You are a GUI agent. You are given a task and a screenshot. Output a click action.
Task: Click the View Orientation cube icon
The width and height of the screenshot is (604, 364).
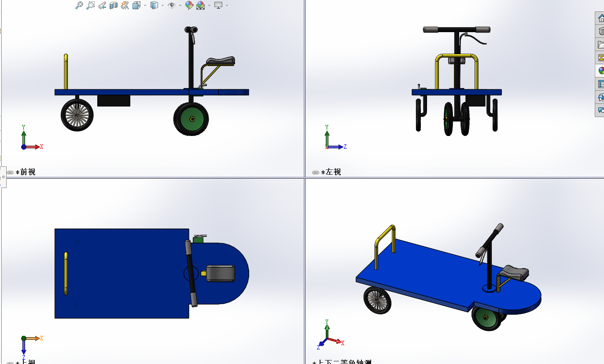coord(136,5)
